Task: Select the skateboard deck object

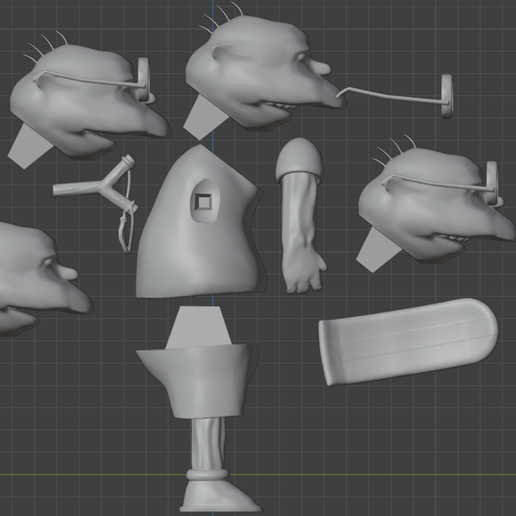Action: (x=408, y=342)
